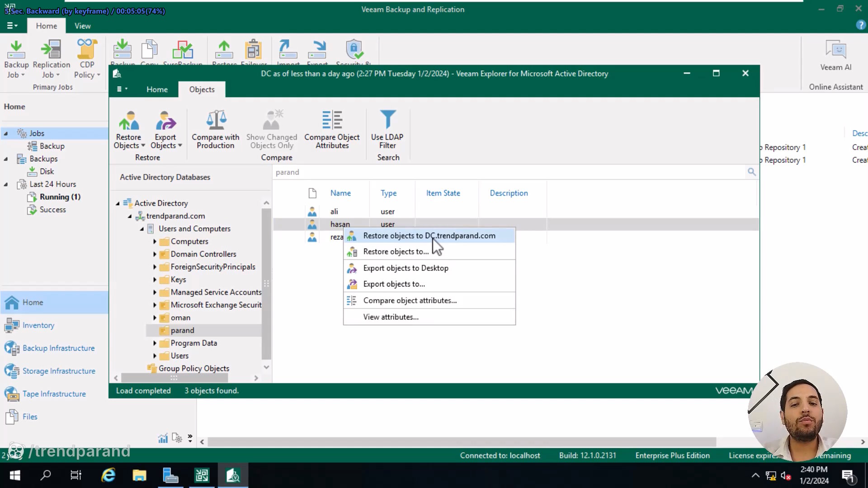Select the parand organizational unit
The image size is (868, 488).
[182, 331]
